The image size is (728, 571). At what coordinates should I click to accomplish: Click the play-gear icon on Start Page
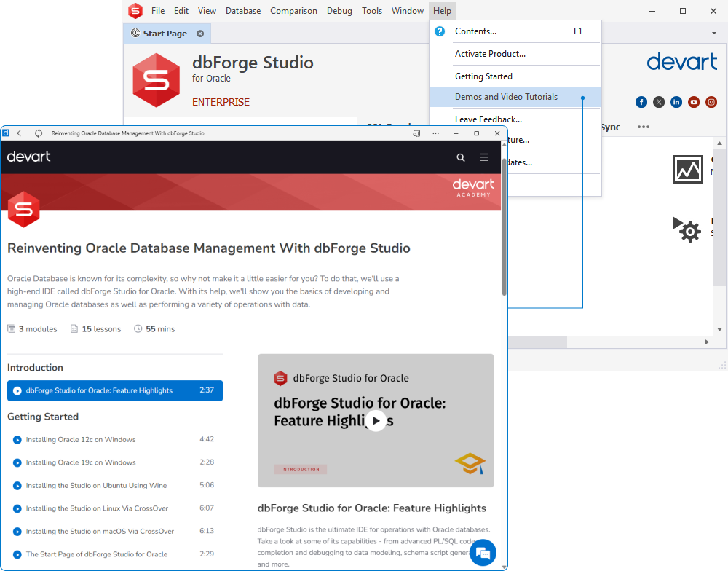tap(687, 229)
